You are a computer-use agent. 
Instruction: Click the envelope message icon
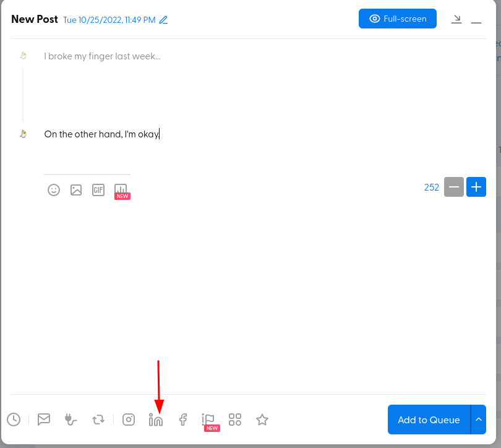point(43,420)
